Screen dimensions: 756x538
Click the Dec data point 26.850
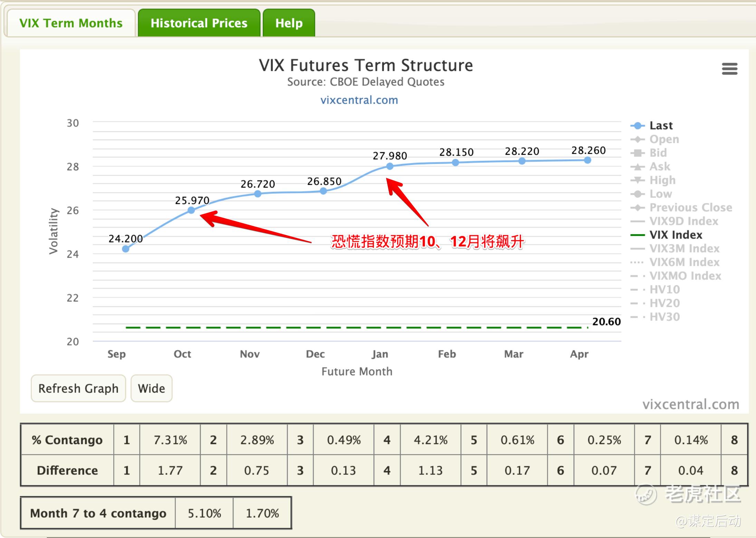tap(323, 191)
